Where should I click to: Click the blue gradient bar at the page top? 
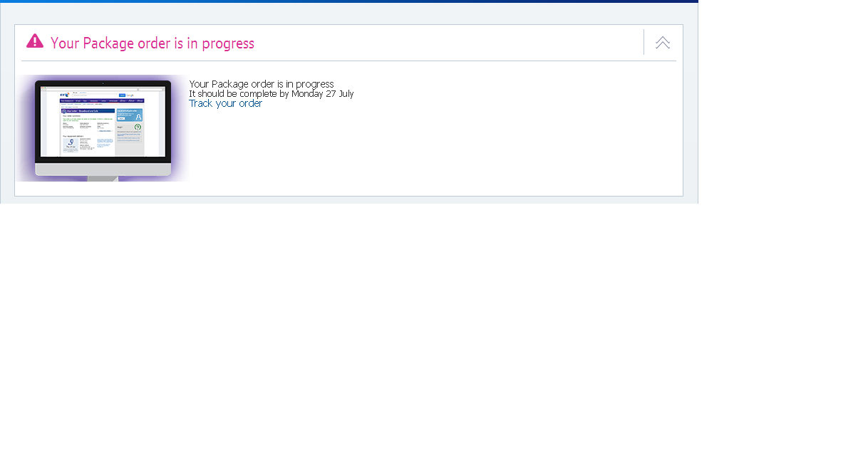click(349, 1)
